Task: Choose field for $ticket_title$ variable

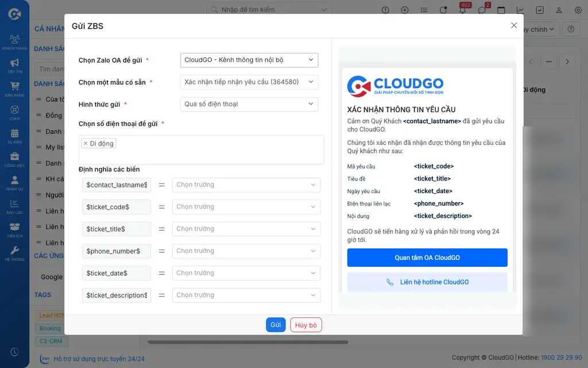Action: point(246,229)
